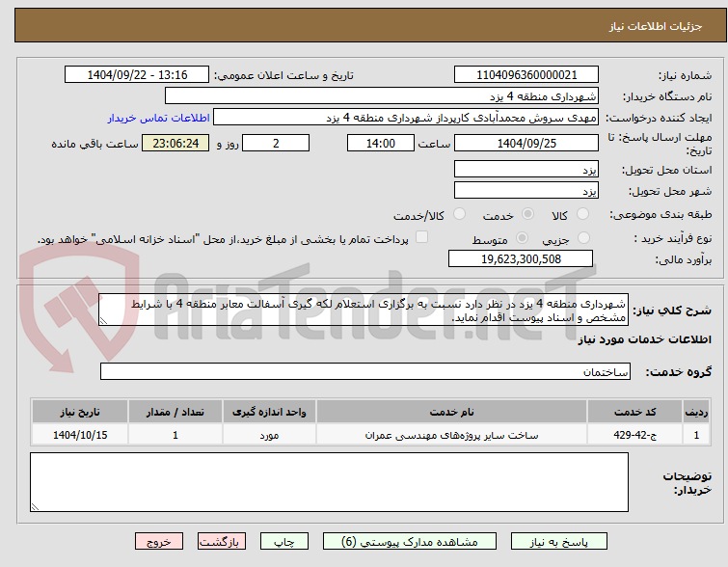Click the کد خدمت column header
Image resolution: width=728 pixels, height=567 pixels.
(x=634, y=412)
